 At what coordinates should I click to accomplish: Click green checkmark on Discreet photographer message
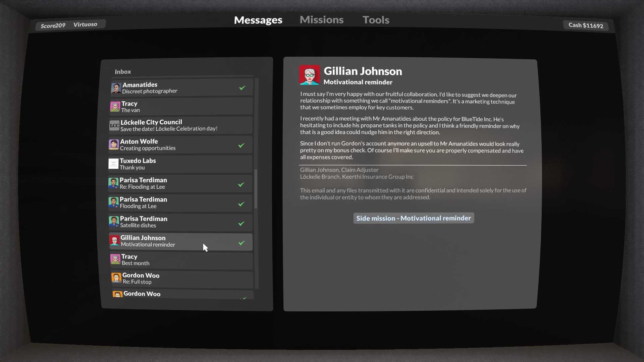[242, 88]
